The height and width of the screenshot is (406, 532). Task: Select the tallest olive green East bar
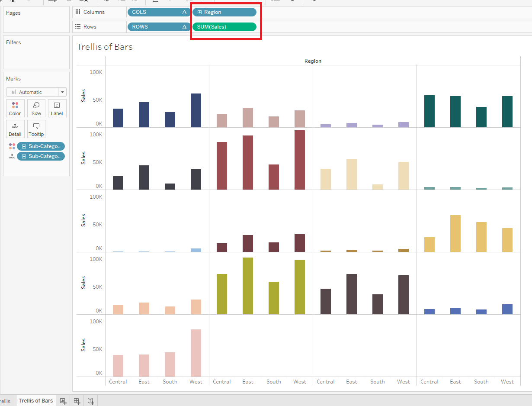coord(248,286)
